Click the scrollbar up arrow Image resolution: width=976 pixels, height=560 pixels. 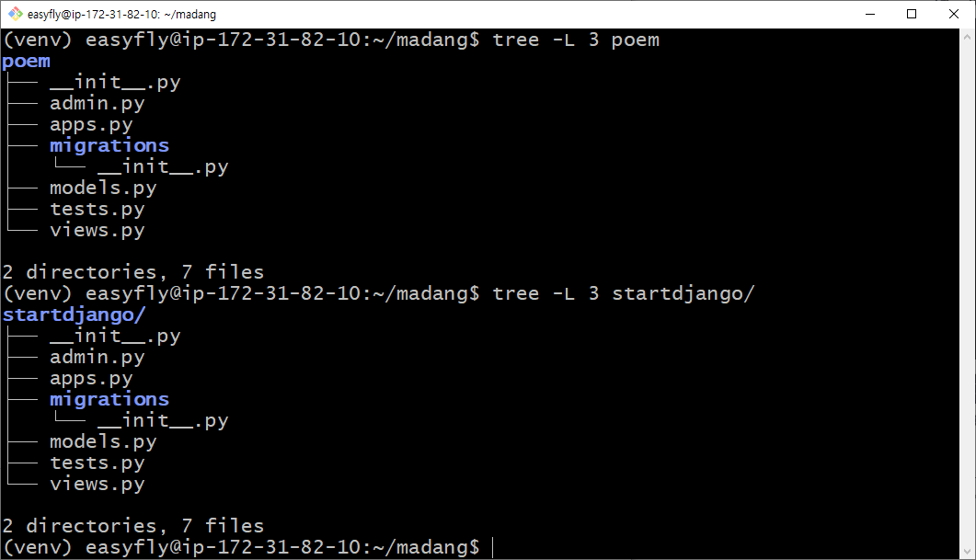click(x=968, y=36)
